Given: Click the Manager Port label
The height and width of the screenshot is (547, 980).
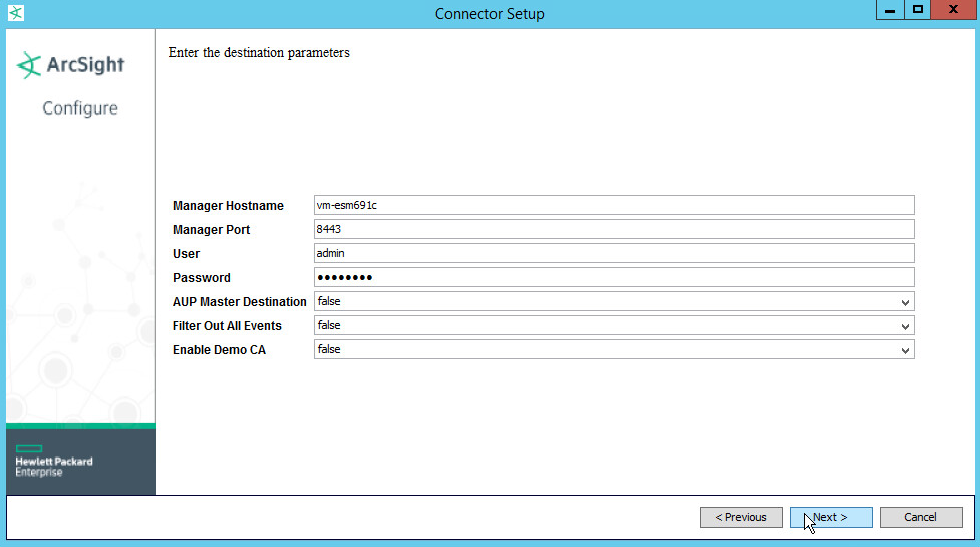Looking at the screenshot, I should click(x=211, y=229).
